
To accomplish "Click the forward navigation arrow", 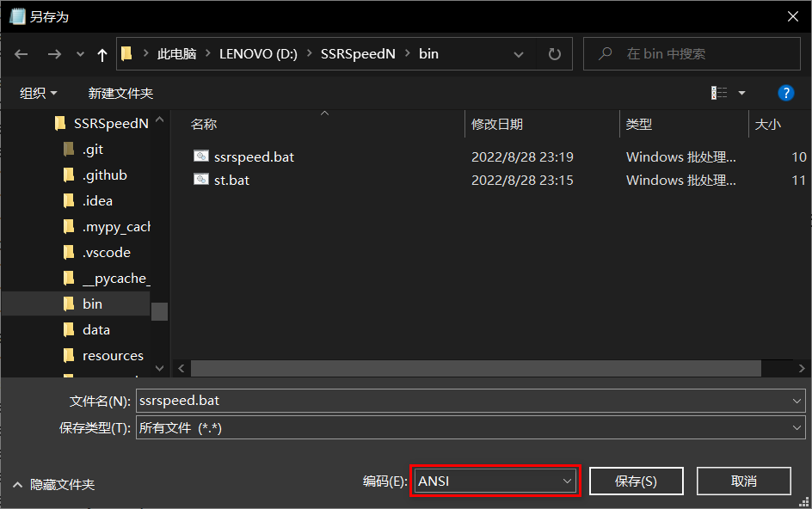I will point(53,53).
